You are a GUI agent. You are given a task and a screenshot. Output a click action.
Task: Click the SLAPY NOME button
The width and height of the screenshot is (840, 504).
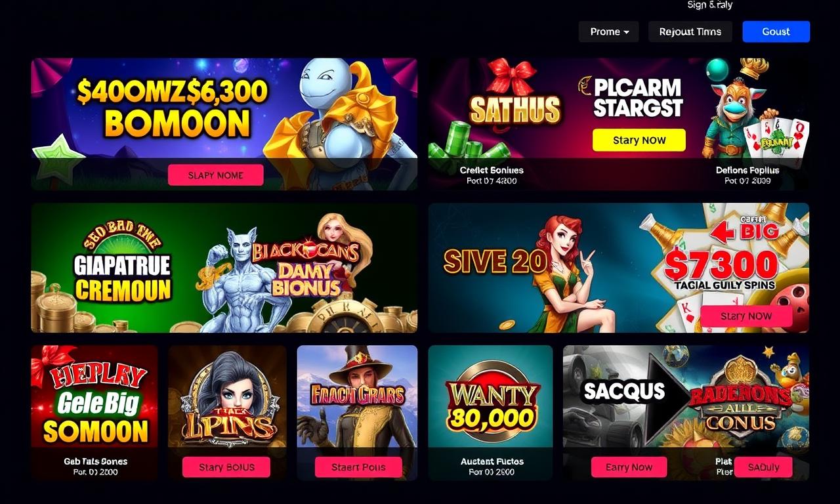coord(216,175)
